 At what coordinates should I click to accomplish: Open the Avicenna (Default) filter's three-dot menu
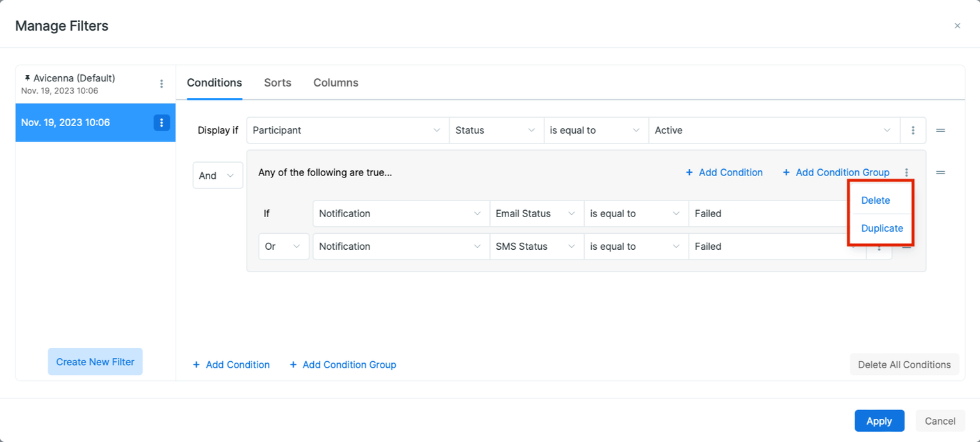(x=161, y=83)
